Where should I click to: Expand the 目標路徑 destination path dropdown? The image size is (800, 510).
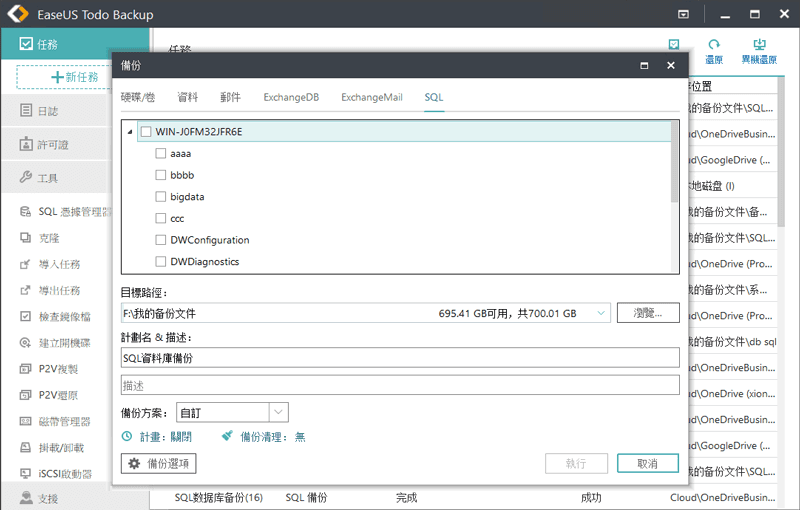[x=601, y=313]
